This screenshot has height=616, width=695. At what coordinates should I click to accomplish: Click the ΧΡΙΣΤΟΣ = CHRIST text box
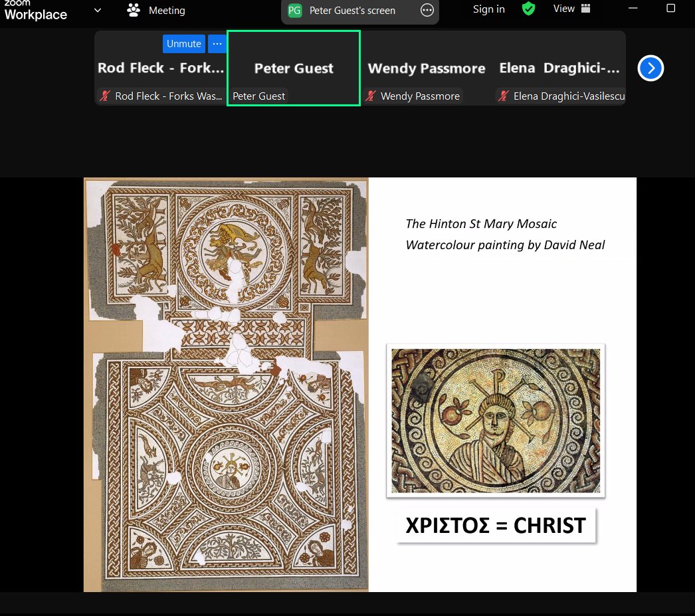(x=496, y=526)
